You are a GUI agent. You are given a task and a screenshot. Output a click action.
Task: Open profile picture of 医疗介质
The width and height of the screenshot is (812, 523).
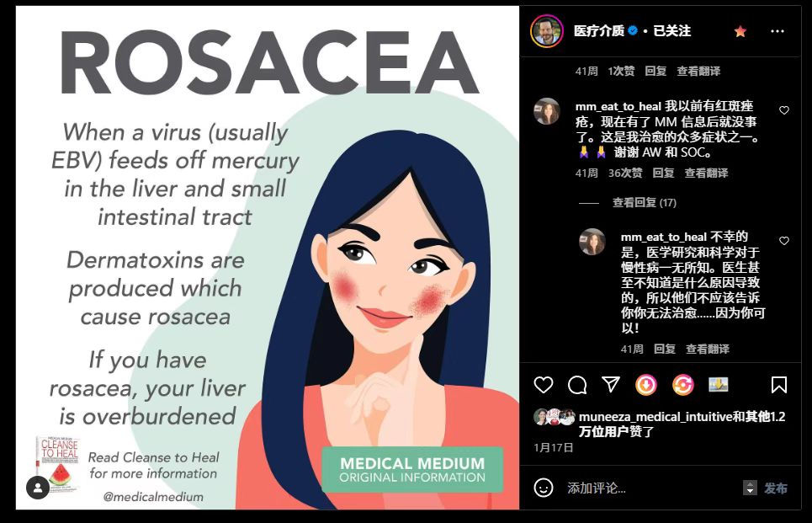pos(546,31)
